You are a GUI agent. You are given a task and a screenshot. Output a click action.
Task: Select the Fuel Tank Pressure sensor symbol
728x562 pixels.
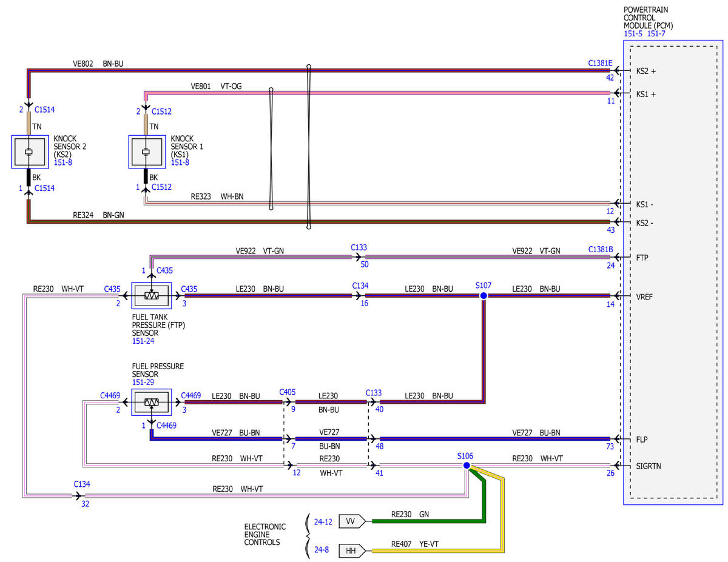152,296
